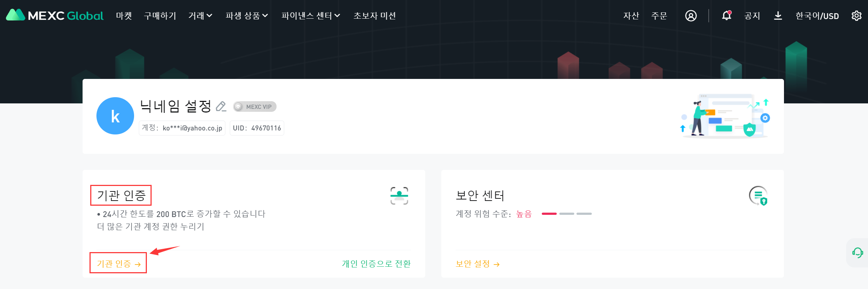Open the 마켓 menu item

tap(124, 16)
